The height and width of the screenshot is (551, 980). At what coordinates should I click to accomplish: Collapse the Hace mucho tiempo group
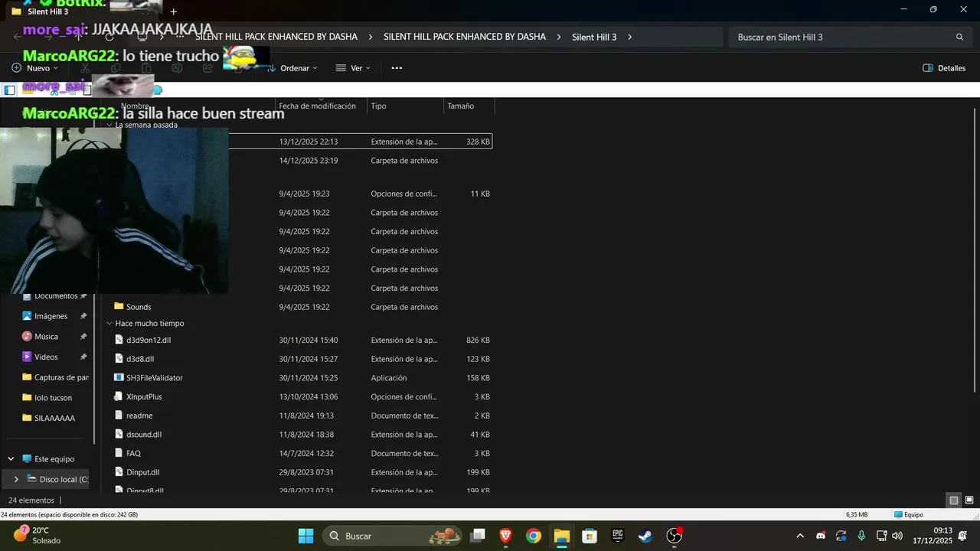tap(109, 323)
